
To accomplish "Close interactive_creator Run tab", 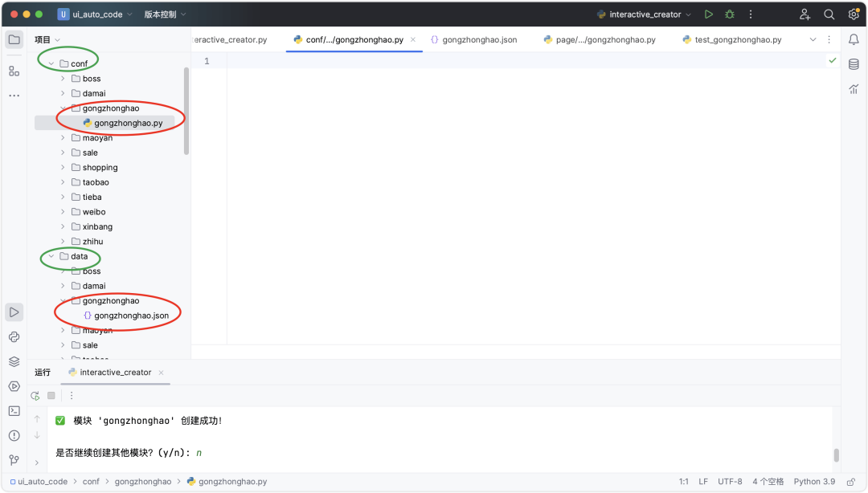I will pyautogui.click(x=161, y=373).
